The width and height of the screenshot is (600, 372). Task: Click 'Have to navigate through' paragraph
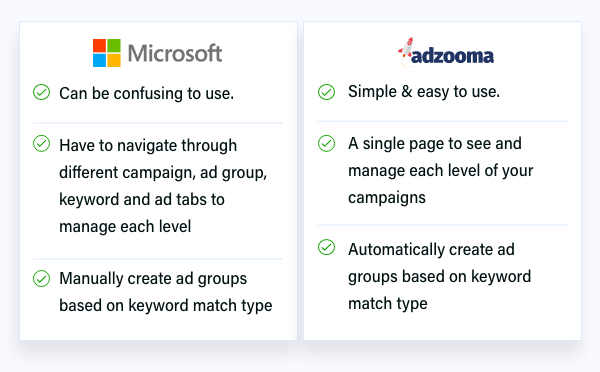pyautogui.click(x=163, y=186)
